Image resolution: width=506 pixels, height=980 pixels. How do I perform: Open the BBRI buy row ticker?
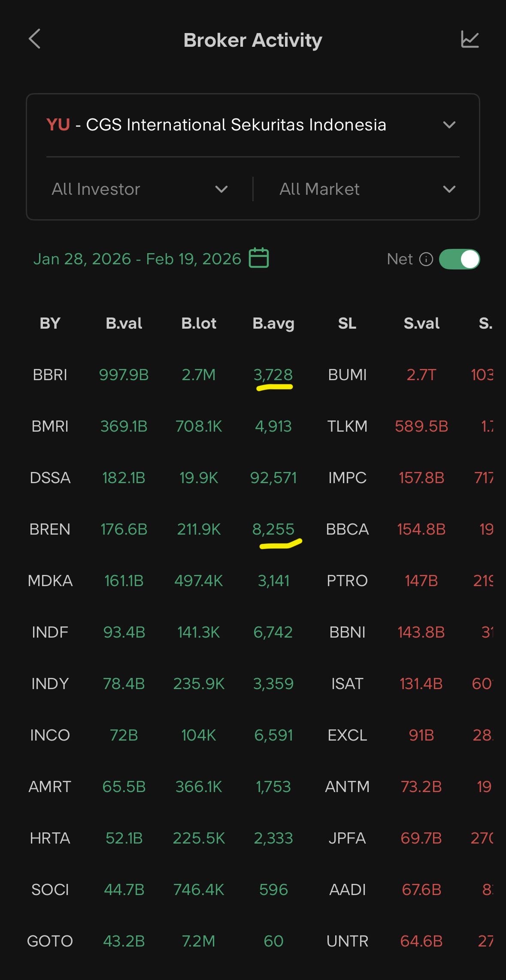(50, 375)
